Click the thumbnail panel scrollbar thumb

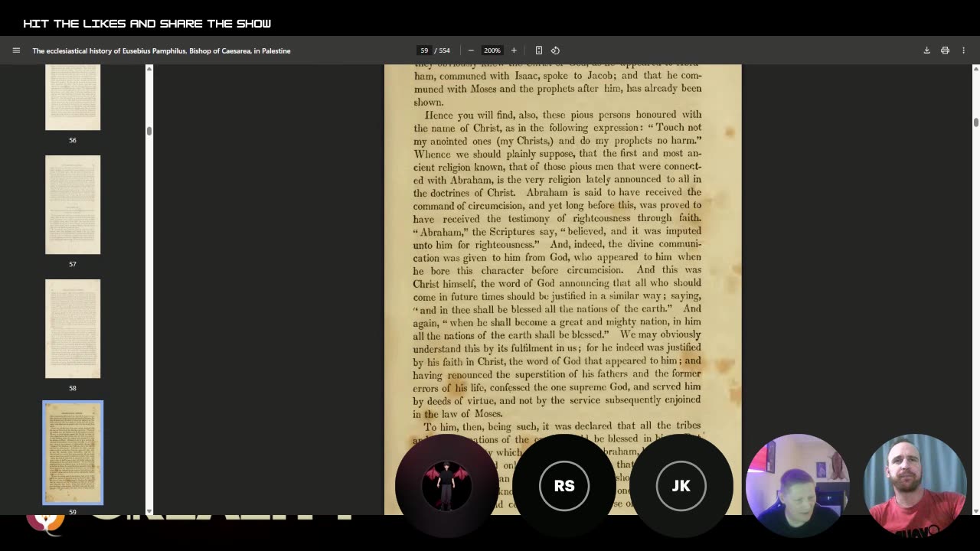tap(149, 131)
